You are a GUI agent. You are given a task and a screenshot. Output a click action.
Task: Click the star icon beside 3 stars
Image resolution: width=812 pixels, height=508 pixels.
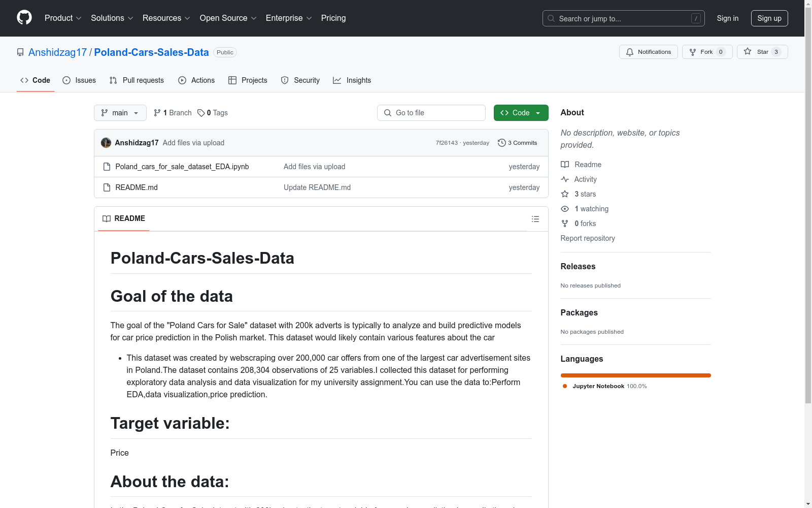(565, 194)
